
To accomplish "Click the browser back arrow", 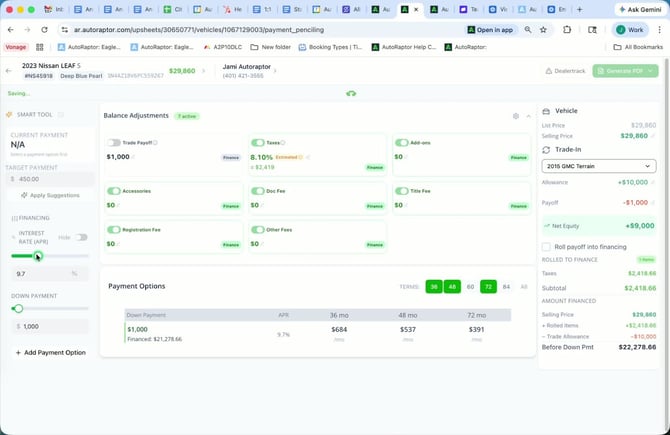I will 11,30.
